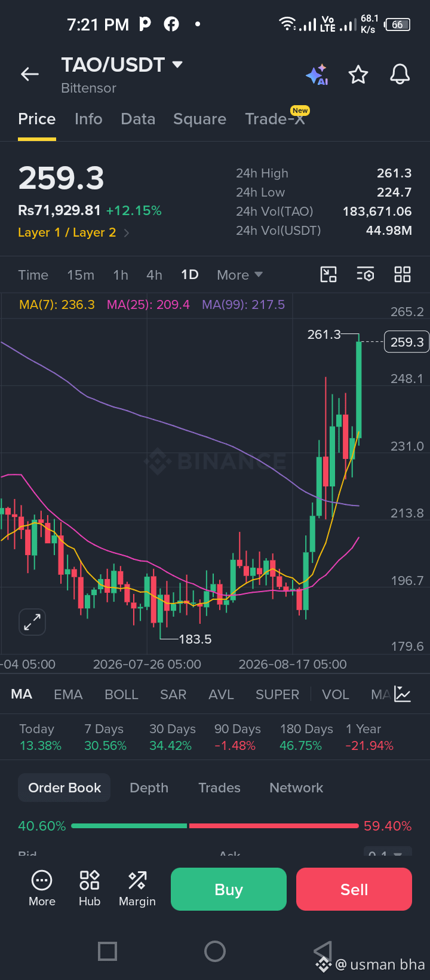Screen dimensions: 430x980
Task: Open the Hub shortcut
Action: tap(90, 889)
